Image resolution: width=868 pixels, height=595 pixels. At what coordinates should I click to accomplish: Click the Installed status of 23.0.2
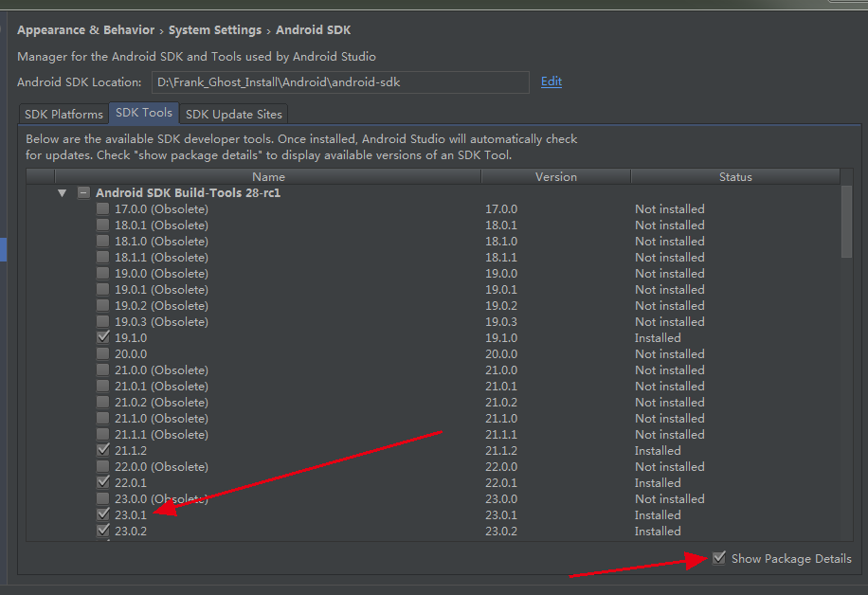658,531
